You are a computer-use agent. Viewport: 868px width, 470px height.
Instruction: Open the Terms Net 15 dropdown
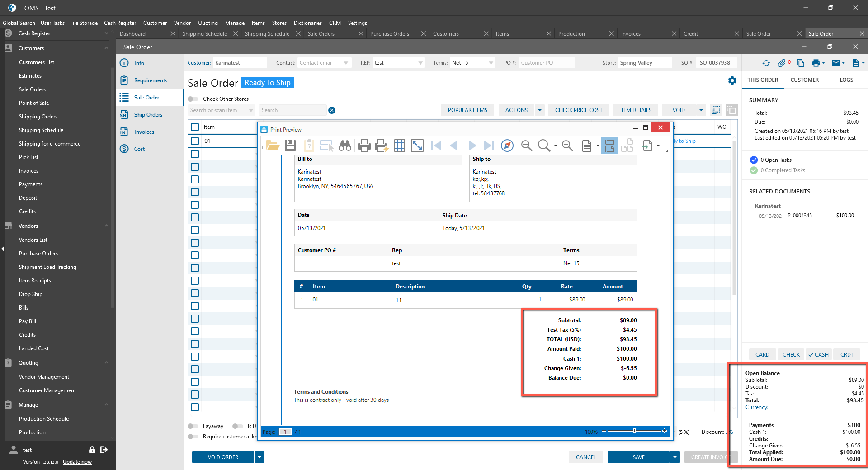coord(491,63)
